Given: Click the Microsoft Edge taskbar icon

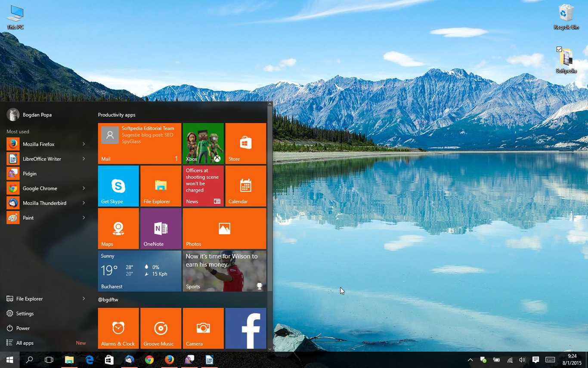Looking at the screenshot, I should 90,360.
